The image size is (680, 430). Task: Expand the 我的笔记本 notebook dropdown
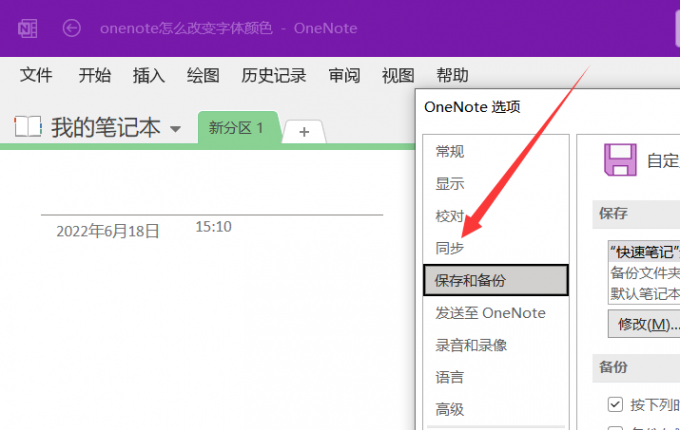(175, 129)
